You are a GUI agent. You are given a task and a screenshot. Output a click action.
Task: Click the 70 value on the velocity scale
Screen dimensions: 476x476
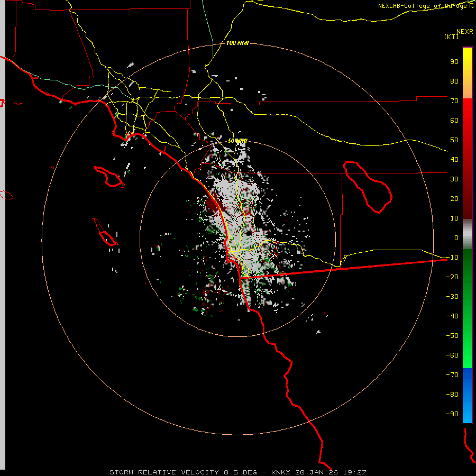(x=454, y=101)
